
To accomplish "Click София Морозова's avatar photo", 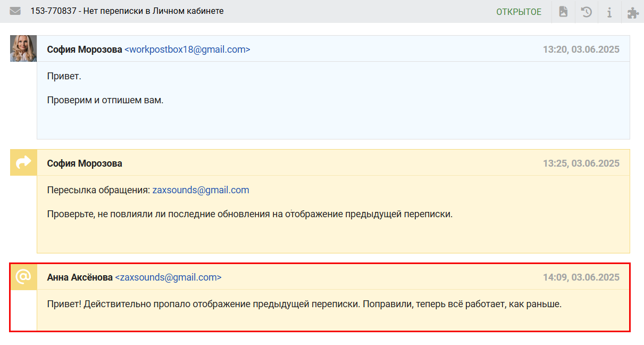I will 23,48.
